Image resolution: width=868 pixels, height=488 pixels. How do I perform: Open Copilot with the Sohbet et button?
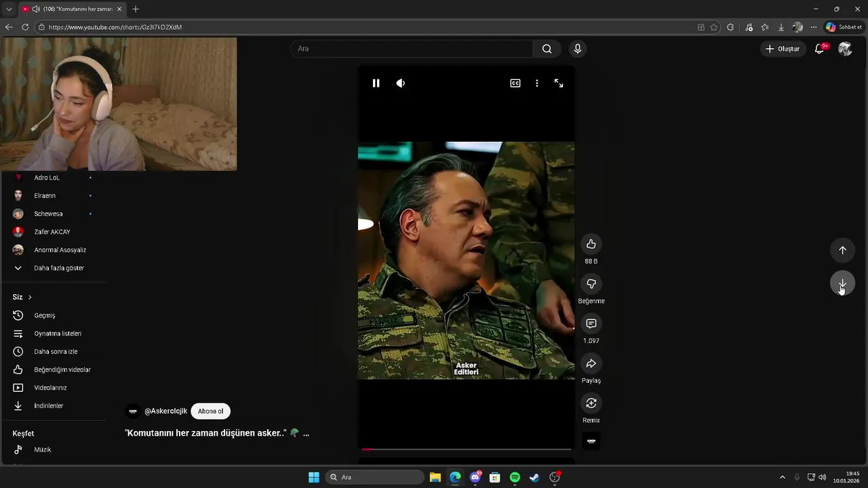(x=844, y=27)
